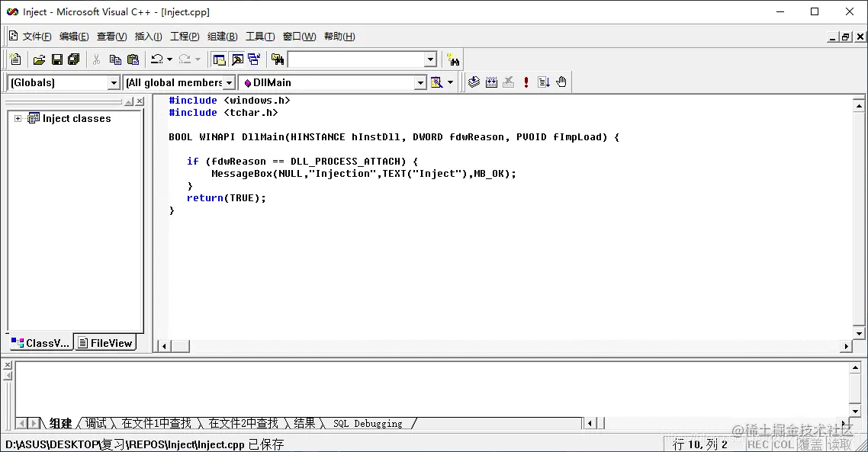Image resolution: width=868 pixels, height=452 pixels.
Task: Click the editor vertical scrollbar up arrow
Action: [x=859, y=105]
